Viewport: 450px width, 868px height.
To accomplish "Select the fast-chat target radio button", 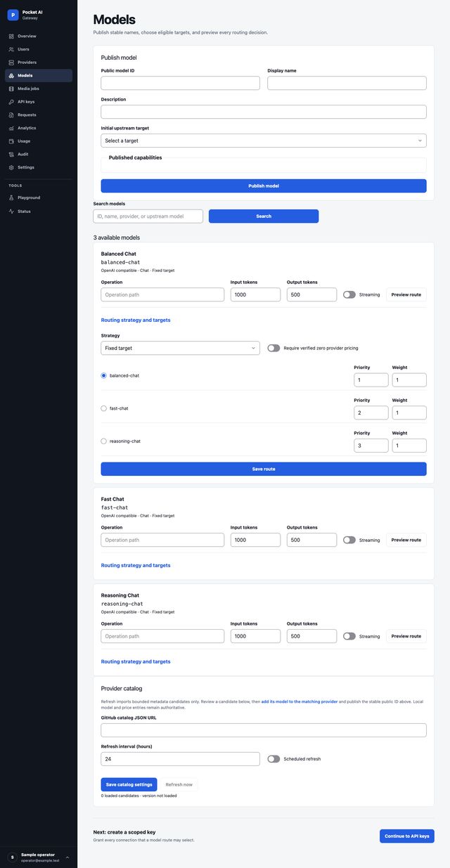I will [x=104, y=408].
